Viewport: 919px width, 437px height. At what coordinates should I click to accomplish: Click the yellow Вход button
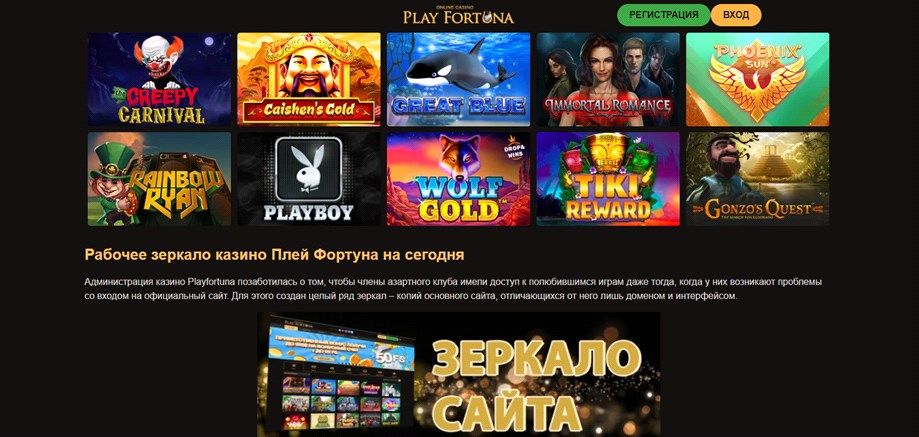click(x=736, y=15)
